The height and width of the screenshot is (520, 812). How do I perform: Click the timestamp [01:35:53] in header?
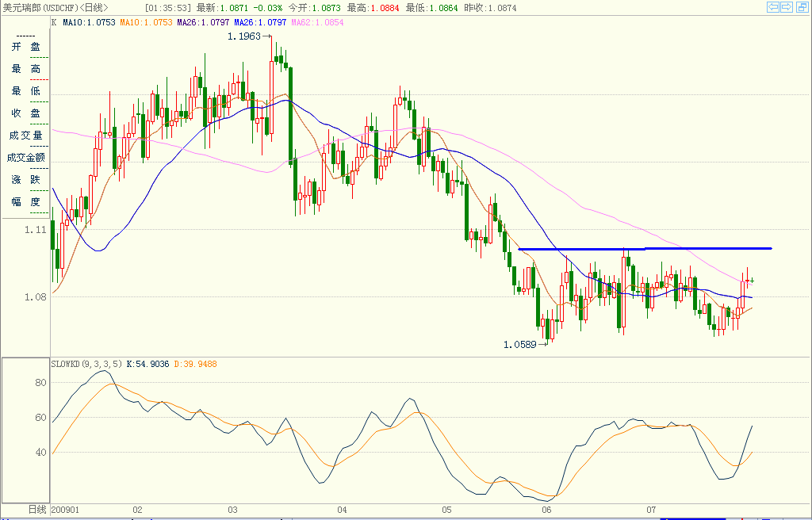[168, 8]
